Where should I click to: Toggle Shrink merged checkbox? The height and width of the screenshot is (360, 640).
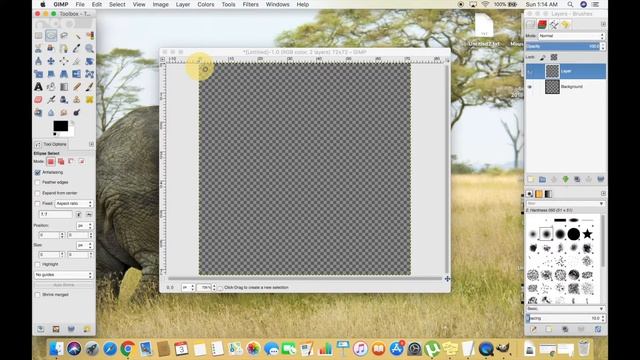(x=38, y=295)
